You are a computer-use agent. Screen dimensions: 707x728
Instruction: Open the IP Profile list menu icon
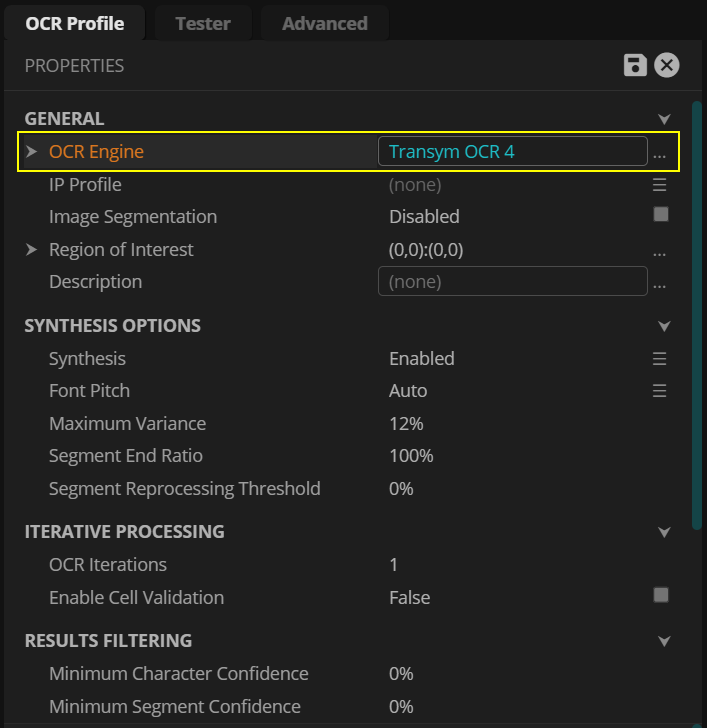(659, 185)
